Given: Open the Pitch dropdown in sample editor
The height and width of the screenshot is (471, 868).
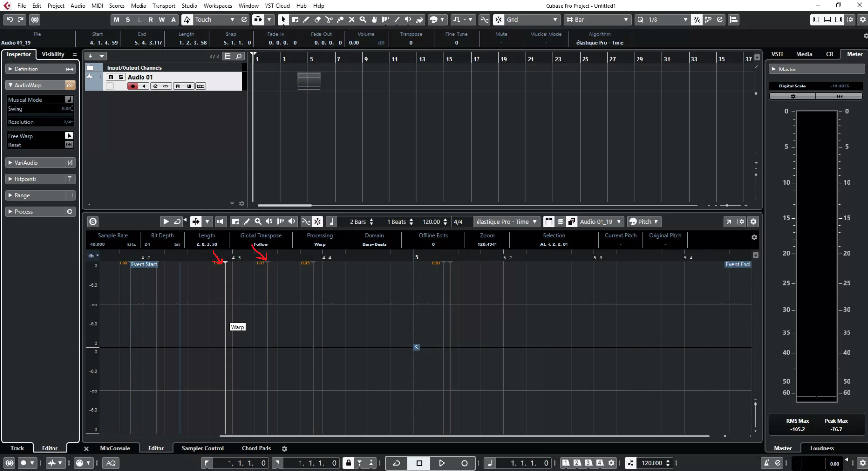Looking at the screenshot, I should click(644, 222).
